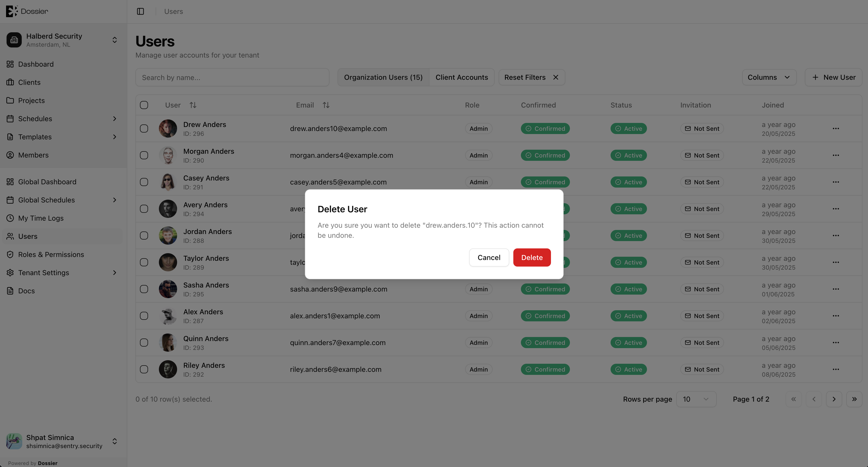Open row actions for Riley Anders
The image size is (868, 467).
836,369
